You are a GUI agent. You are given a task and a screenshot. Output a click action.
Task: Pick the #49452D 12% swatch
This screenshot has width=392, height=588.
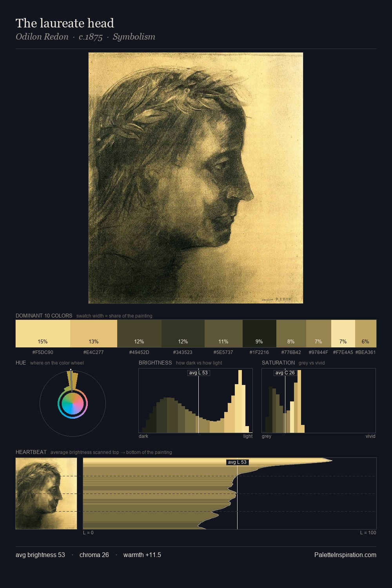tap(139, 334)
